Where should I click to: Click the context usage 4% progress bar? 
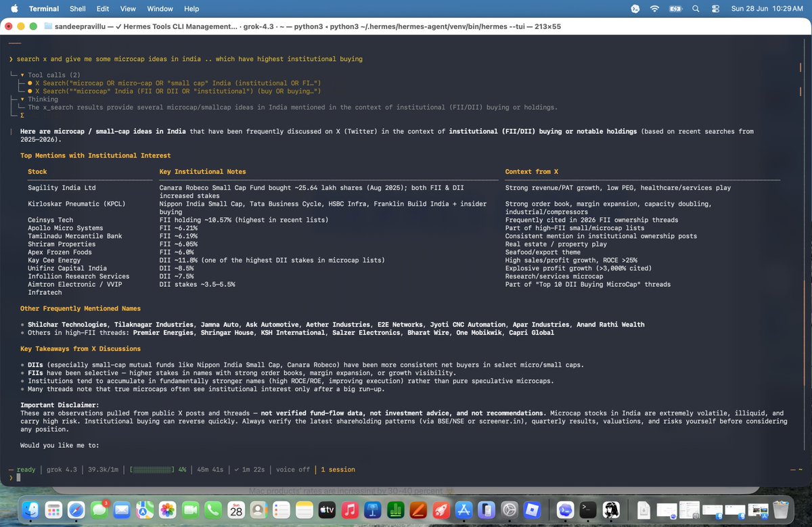151,469
